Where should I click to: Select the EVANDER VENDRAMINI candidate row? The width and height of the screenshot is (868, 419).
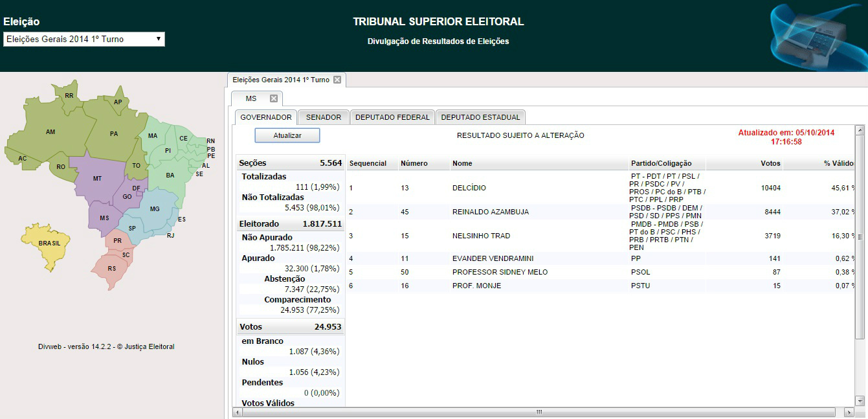tap(600, 258)
